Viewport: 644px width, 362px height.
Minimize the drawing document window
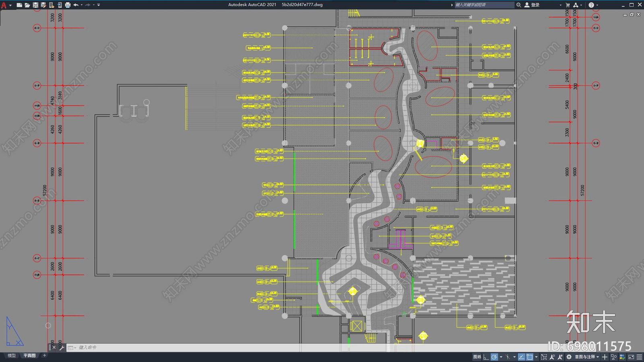625,14
